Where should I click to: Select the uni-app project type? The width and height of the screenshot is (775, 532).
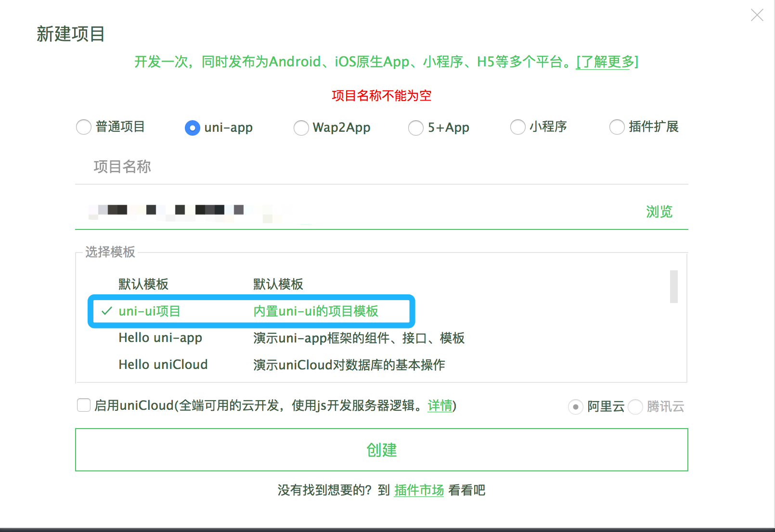[193, 127]
